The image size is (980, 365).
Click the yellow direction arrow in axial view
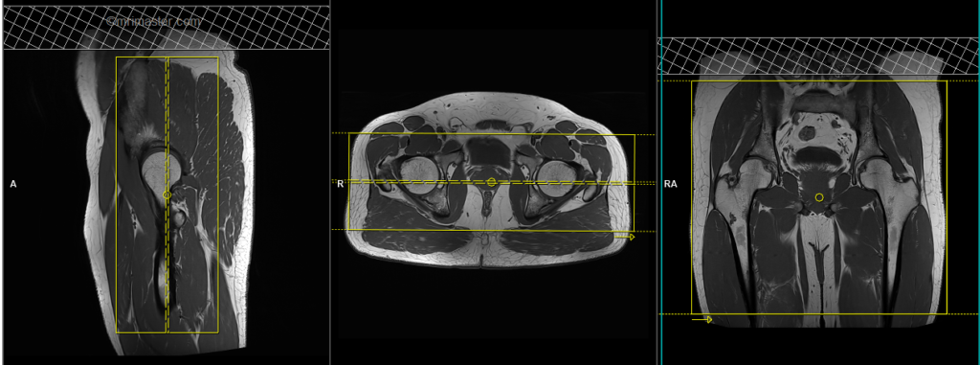pos(624,237)
